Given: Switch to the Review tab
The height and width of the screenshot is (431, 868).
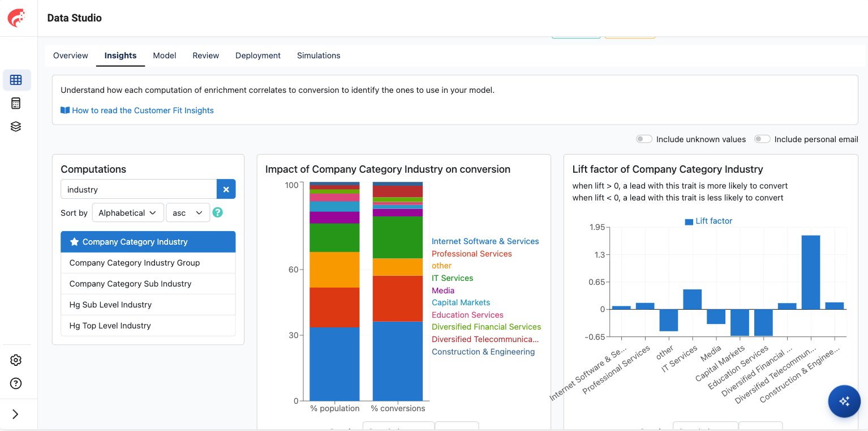Looking at the screenshot, I should pyautogui.click(x=206, y=56).
